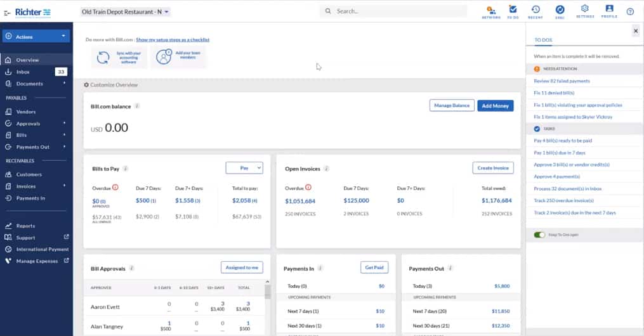The image size is (644, 336).
Task: Open Fix 11 denied bill(s) link
Action: [554, 93]
